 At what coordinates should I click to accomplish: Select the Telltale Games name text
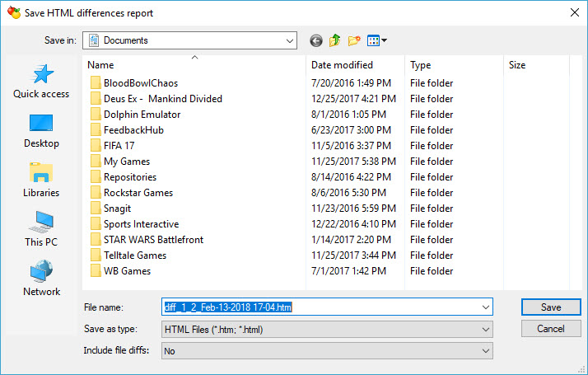[x=135, y=255]
